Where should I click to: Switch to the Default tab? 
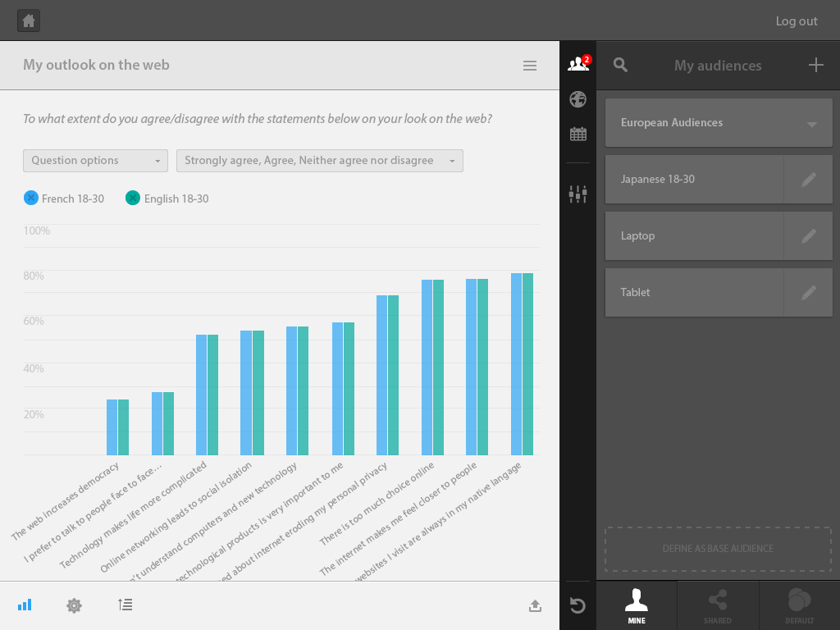point(799,605)
